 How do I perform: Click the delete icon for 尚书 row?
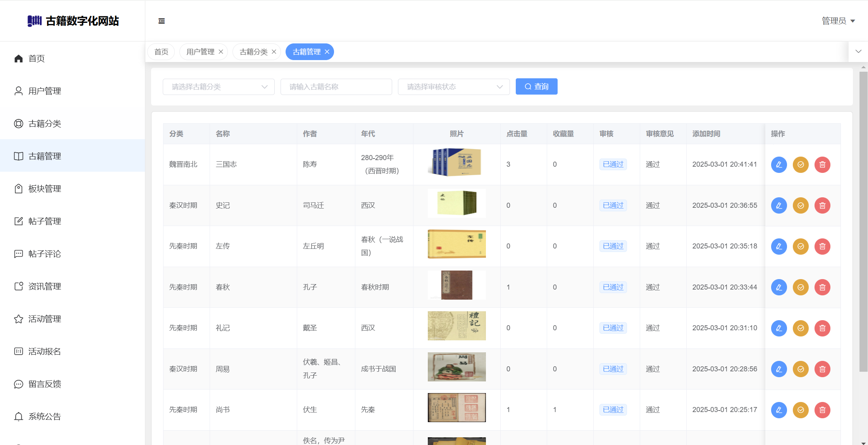[x=822, y=410]
